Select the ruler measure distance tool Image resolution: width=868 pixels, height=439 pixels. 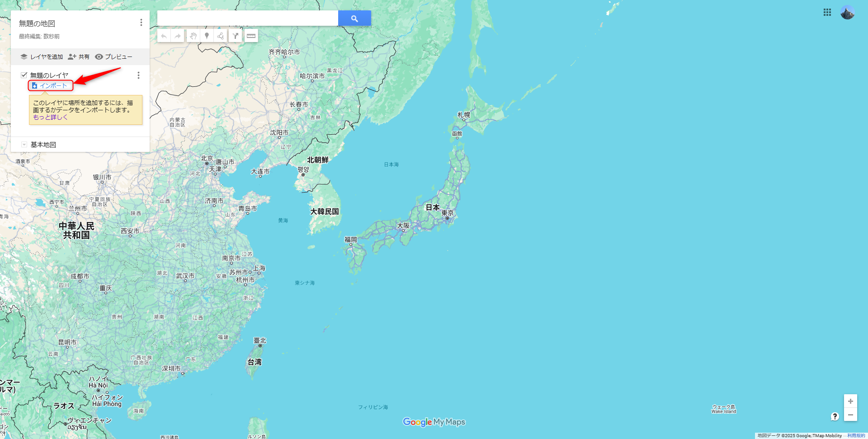click(x=251, y=36)
